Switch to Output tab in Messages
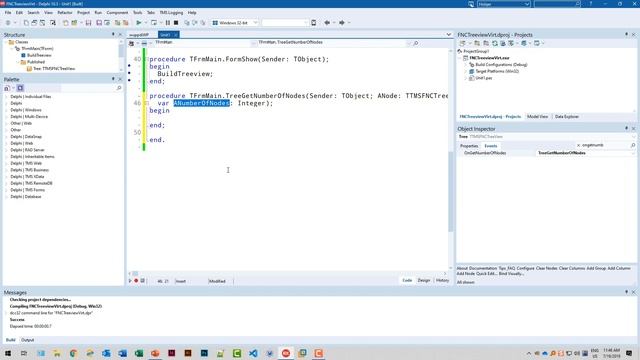This screenshot has width=640, height=360. (27, 340)
